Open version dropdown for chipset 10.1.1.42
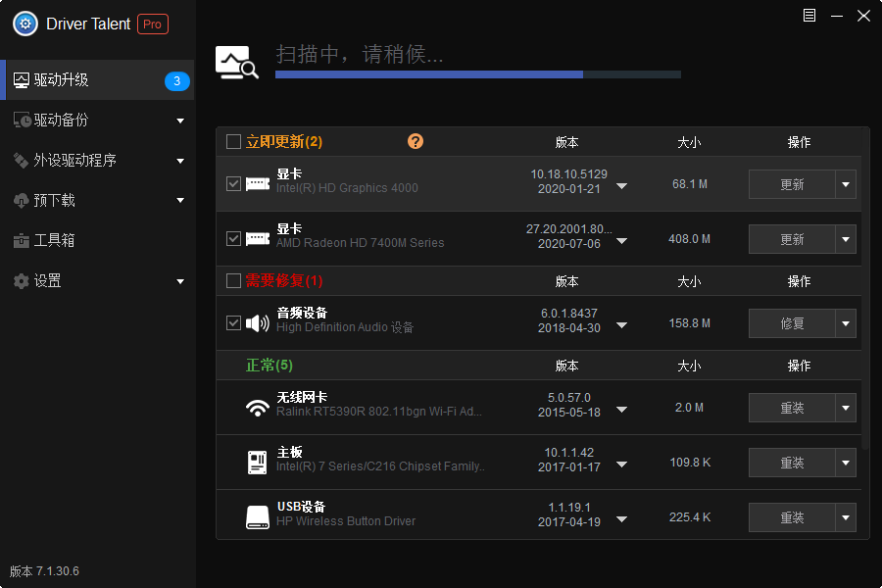 pyautogui.click(x=621, y=465)
